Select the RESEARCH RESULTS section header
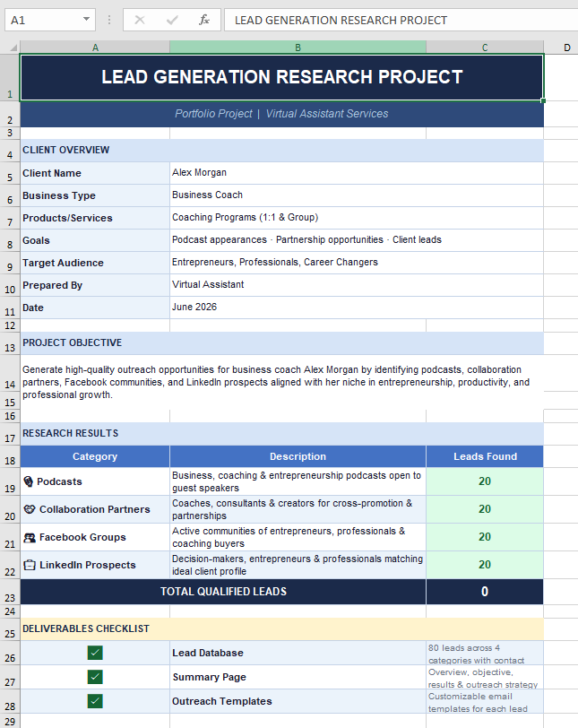578x728 pixels. [x=281, y=434]
